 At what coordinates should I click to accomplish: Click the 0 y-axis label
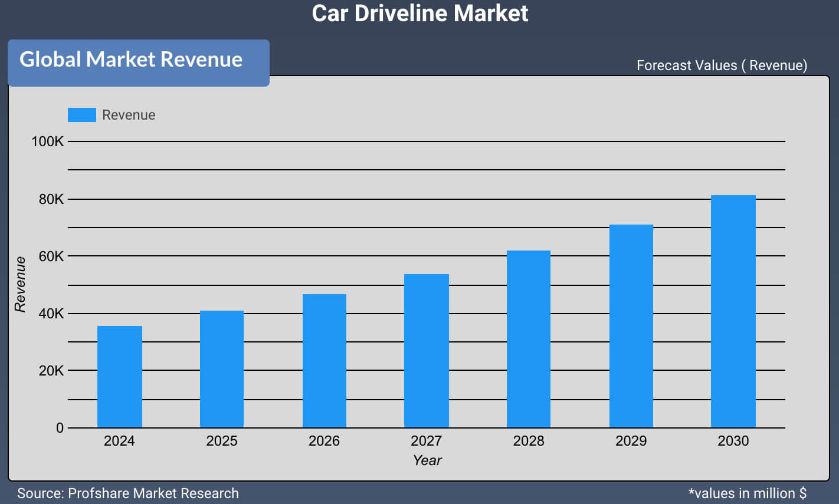tap(60, 428)
